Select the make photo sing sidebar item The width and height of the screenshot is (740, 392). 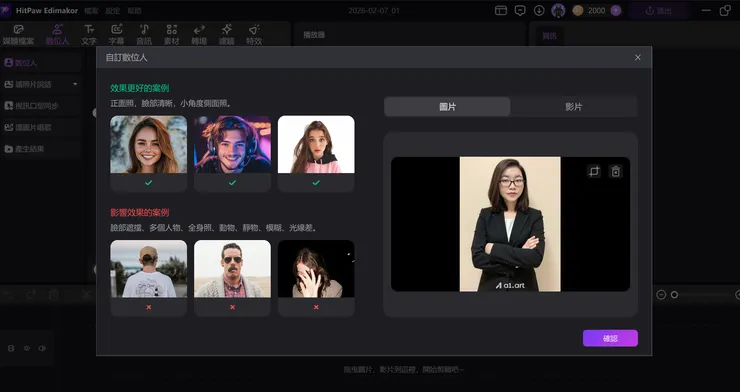tap(42, 127)
